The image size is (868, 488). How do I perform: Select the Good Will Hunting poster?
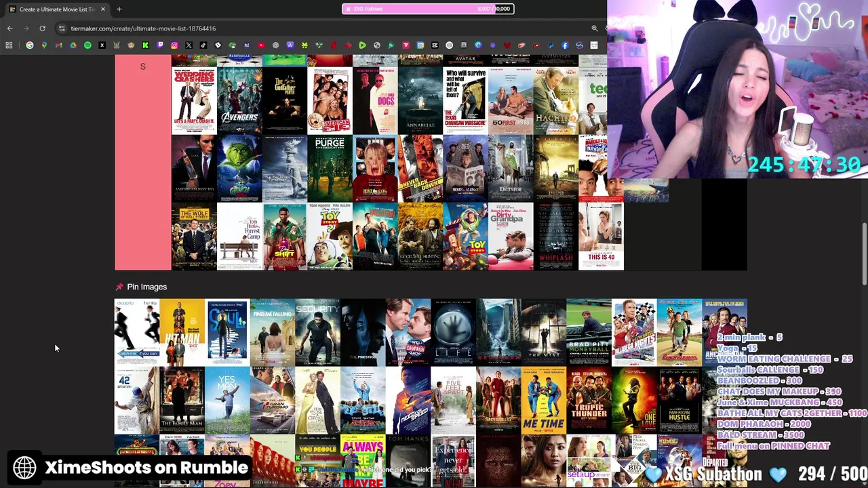point(420,236)
